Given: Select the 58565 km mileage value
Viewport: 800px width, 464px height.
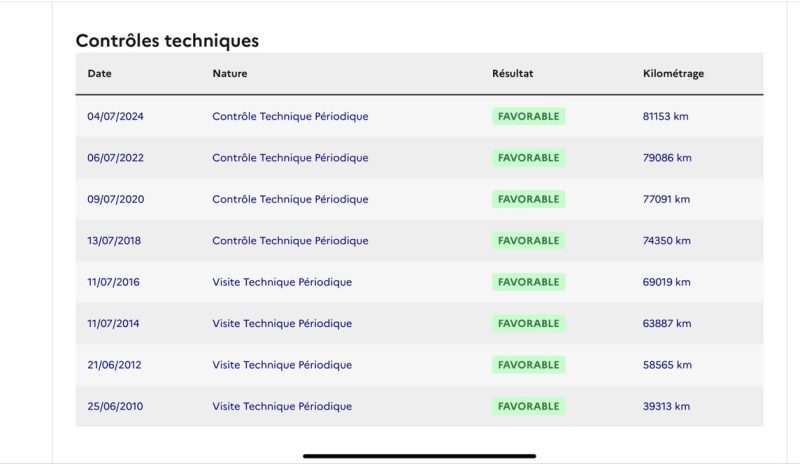Looking at the screenshot, I should pyautogui.click(x=667, y=365).
